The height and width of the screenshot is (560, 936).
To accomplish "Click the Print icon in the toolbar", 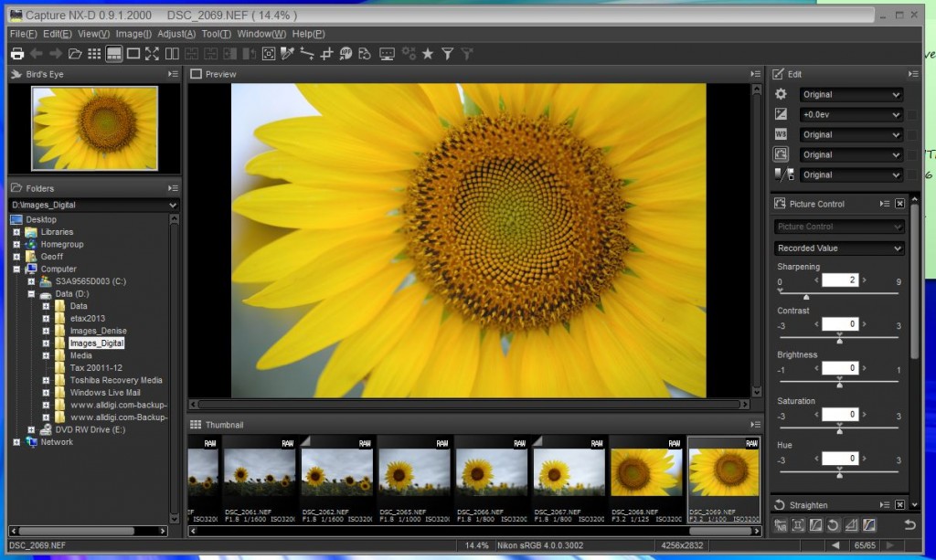I will pos(17,54).
